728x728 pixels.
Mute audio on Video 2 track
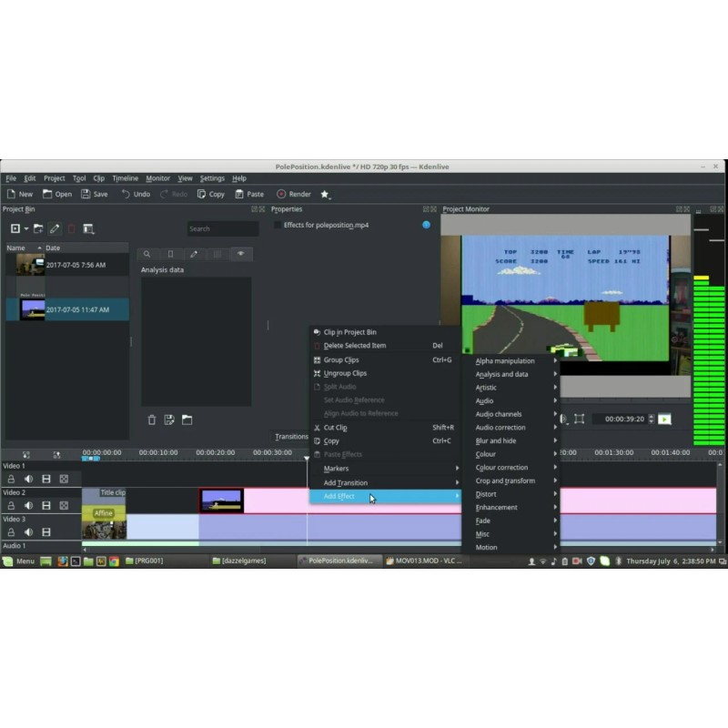(28, 505)
